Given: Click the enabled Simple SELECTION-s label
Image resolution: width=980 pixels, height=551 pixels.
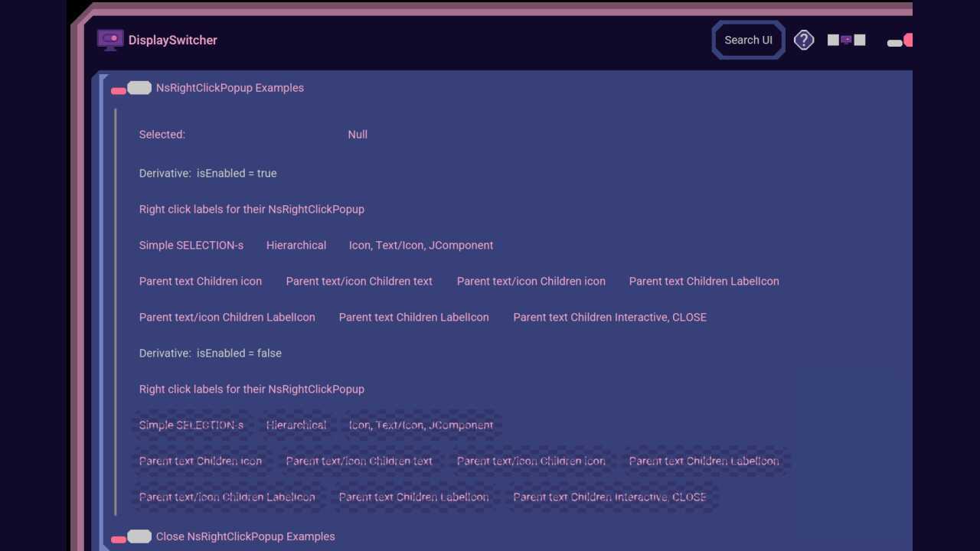Looking at the screenshot, I should (191, 246).
